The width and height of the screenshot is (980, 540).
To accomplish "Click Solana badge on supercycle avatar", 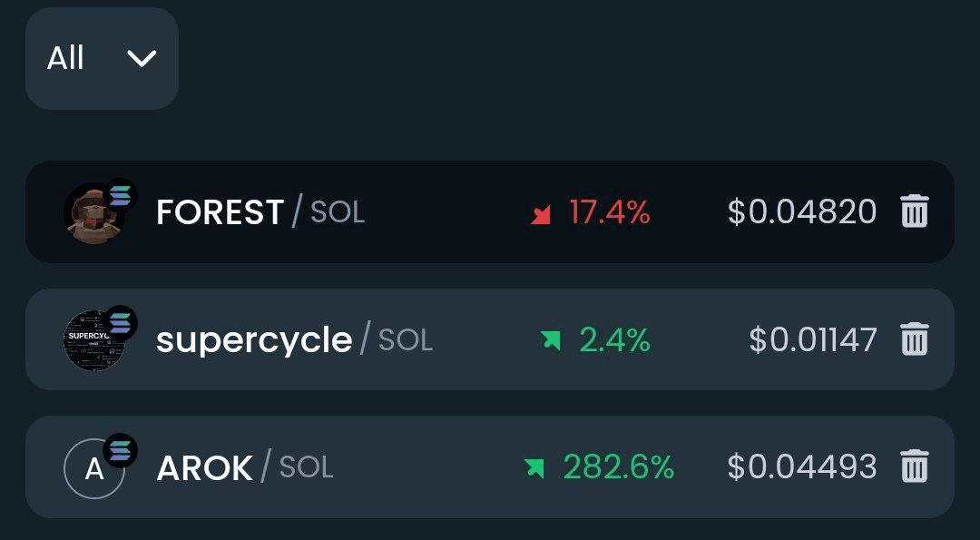I will coord(120,323).
